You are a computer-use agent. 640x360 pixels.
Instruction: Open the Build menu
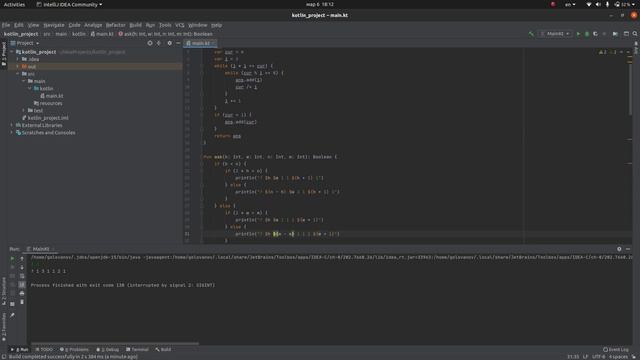coord(136,25)
